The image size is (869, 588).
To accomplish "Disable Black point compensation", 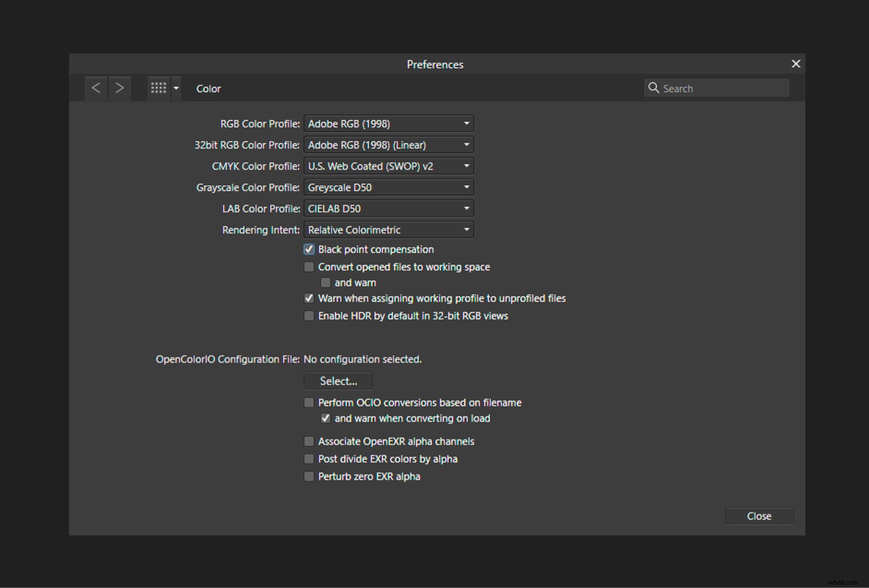I will (x=309, y=249).
